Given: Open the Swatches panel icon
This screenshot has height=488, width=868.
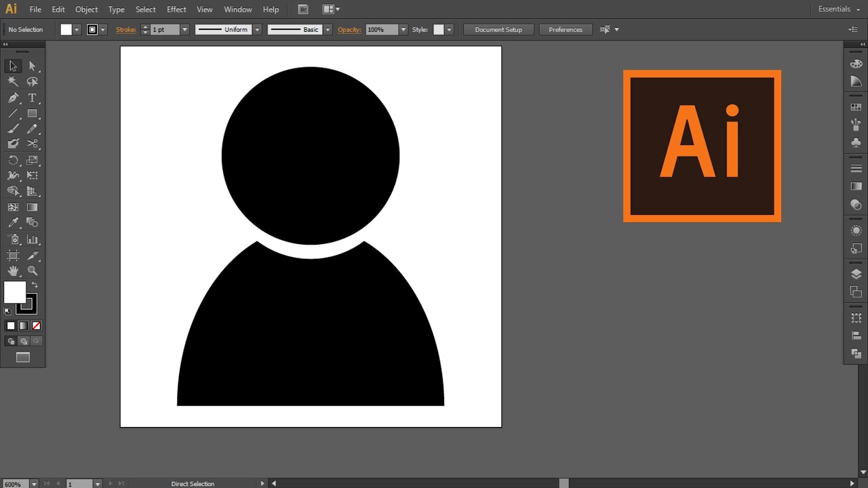Looking at the screenshot, I should coord(856,107).
